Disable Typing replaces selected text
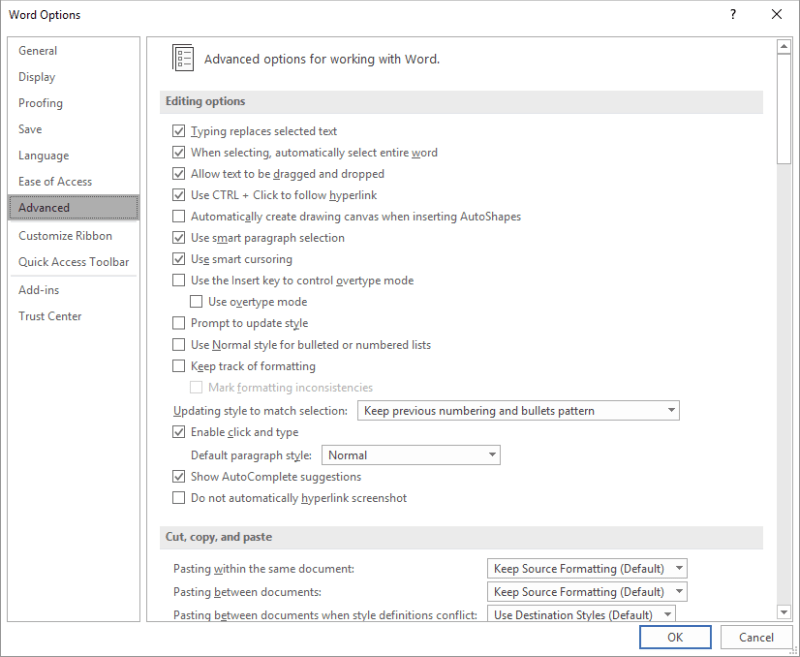The image size is (800, 657). pyautogui.click(x=178, y=131)
